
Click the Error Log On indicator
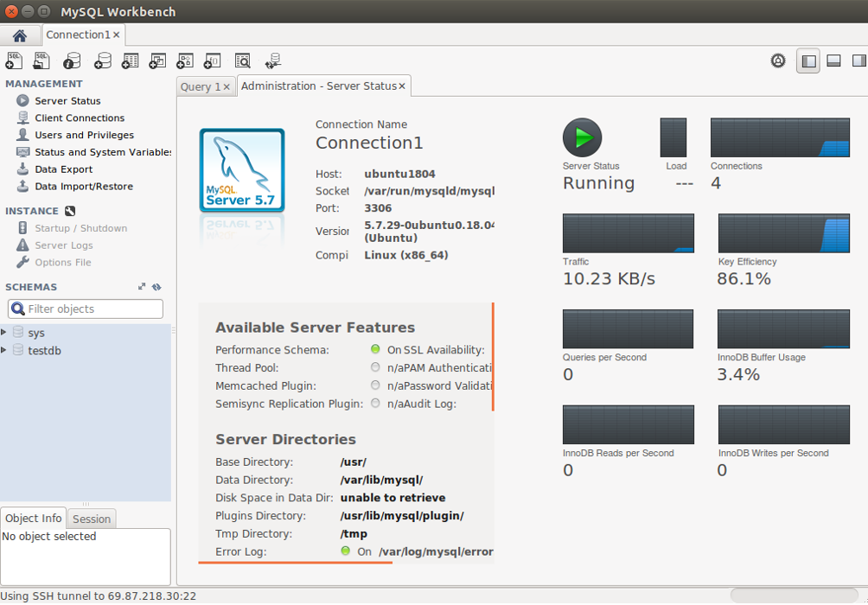pyautogui.click(x=346, y=551)
